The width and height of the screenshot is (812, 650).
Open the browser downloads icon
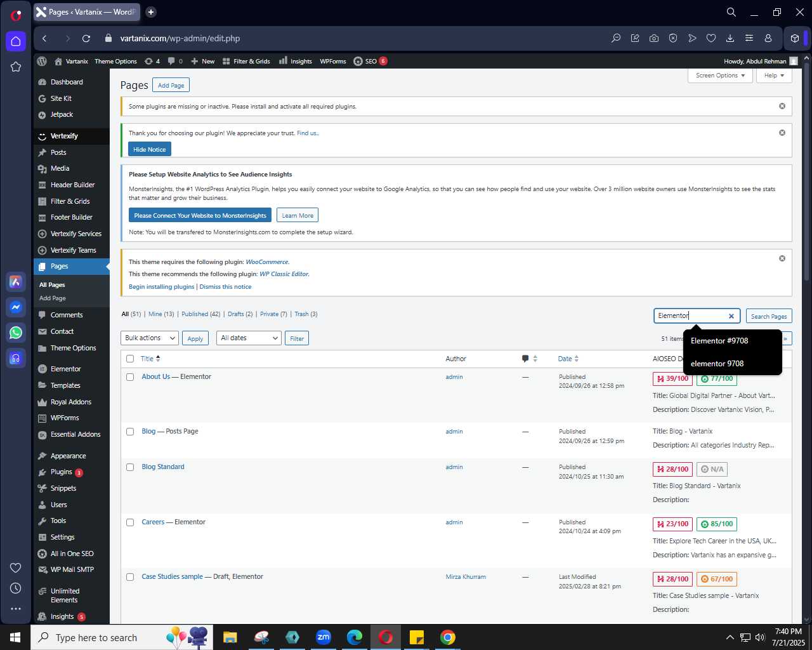point(730,38)
